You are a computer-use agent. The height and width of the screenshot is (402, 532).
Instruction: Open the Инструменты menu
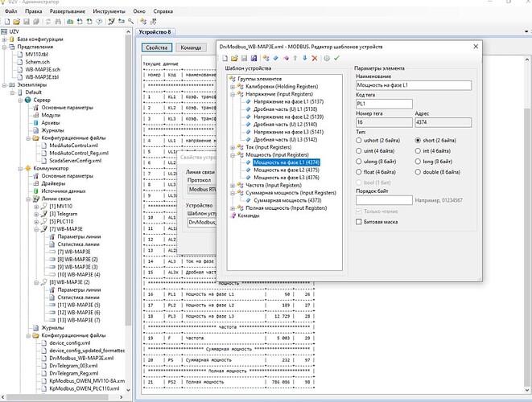pos(109,12)
